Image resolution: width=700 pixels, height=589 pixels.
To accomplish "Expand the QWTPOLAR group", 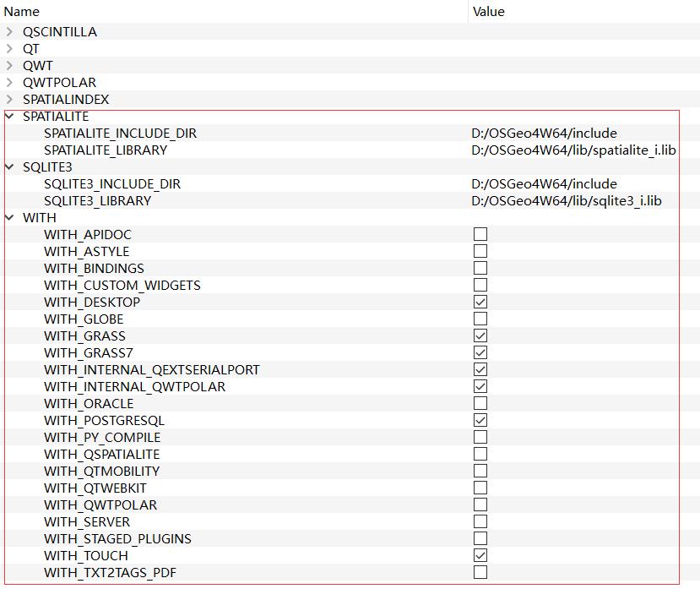I will (x=9, y=82).
